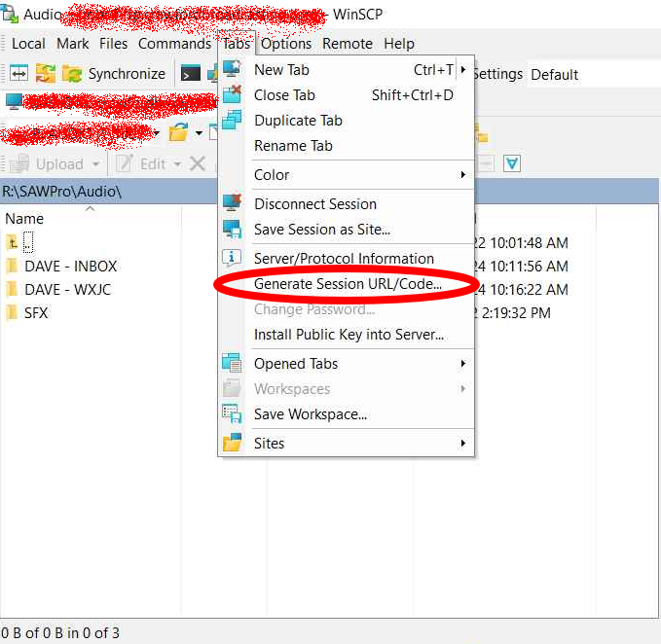Click the sync browse toolbar icon
The width and height of the screenshot is (661, 644).
point(45,74)
